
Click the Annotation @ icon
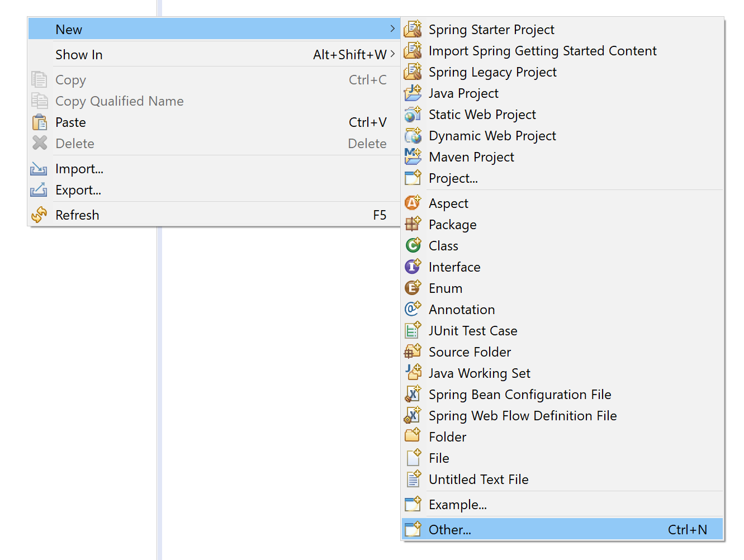tap(413, 309)
